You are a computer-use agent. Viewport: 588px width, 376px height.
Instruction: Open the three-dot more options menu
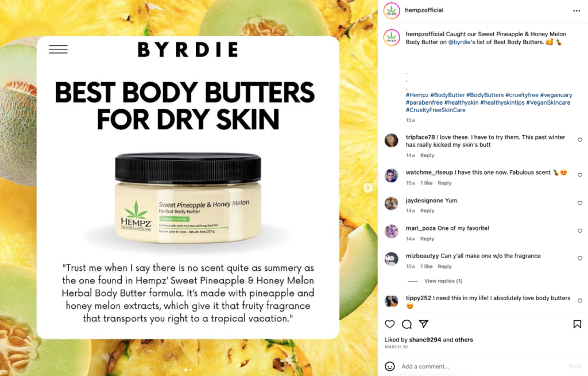[x=577, y=11]
